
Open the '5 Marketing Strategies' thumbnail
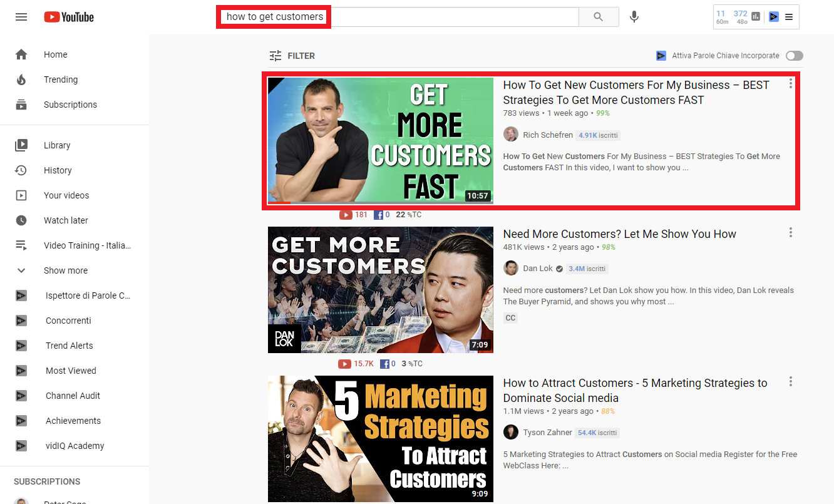point(381,439)
